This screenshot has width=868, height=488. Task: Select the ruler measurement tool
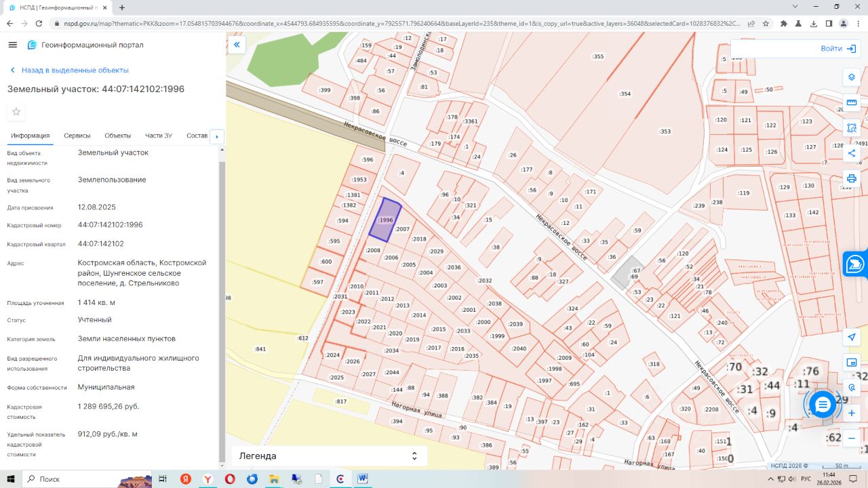click(x=852, y=102)
